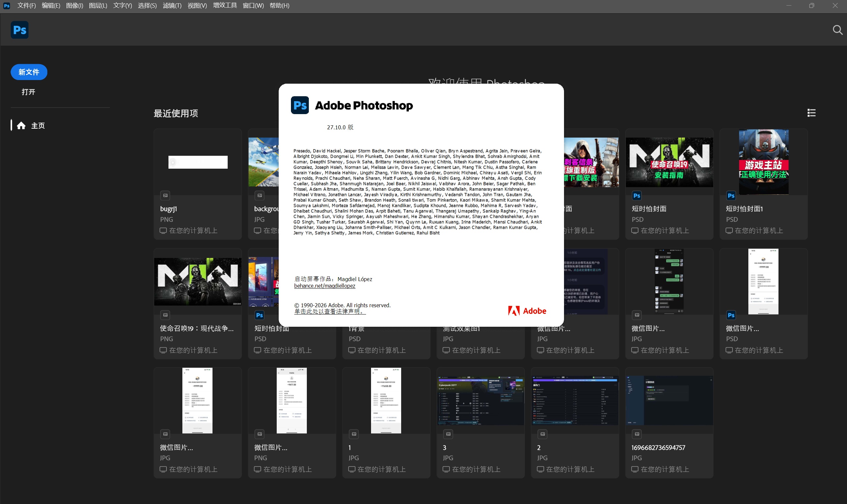
Task: Click the 测试效果图1 file name
Action: [x=461, y=328]
